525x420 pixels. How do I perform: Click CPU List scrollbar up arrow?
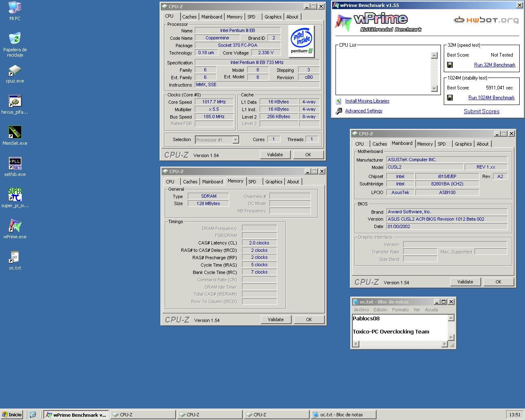click(x=434, y=55)
